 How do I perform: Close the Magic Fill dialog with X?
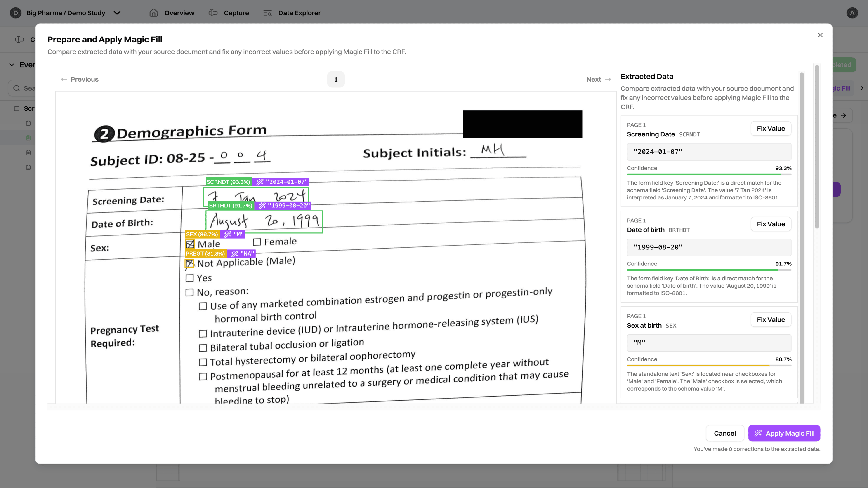click(820, 35)
